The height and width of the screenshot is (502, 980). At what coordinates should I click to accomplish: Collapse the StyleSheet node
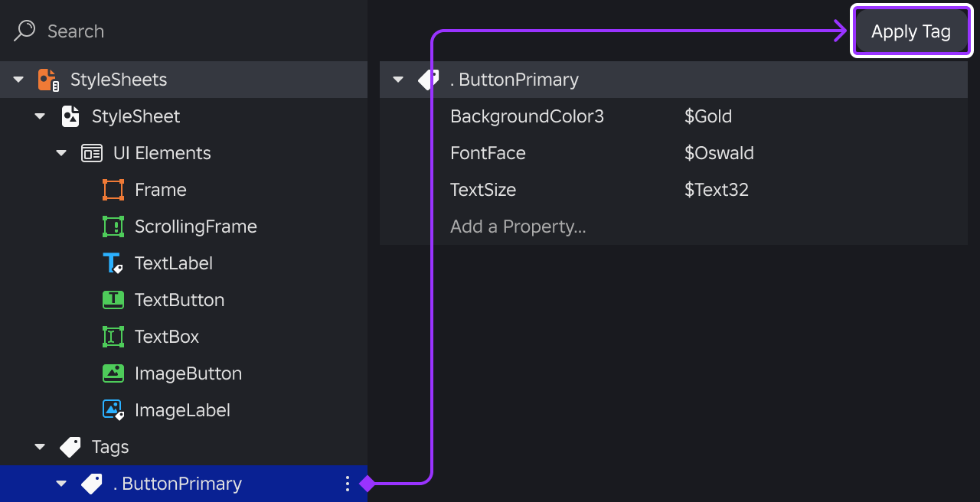[x=40, y=116]
